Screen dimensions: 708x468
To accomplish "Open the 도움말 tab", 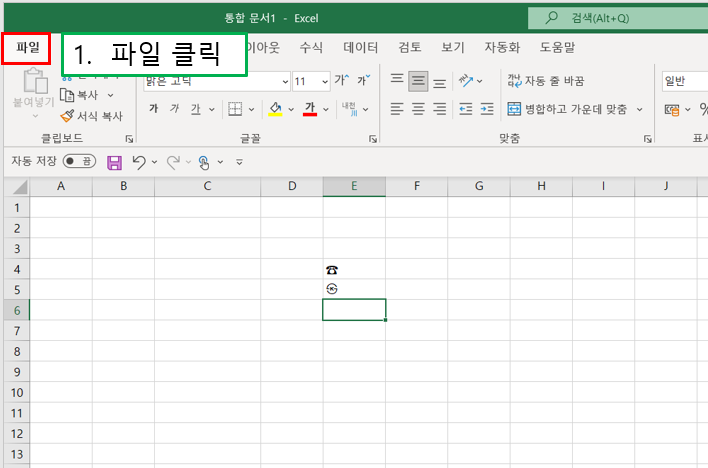I will (x=557, y=47).
